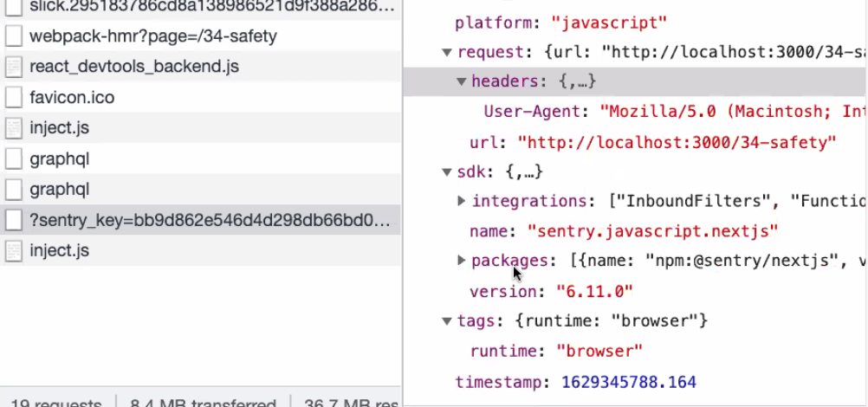
Task: Click the icon beside the first graphql request
Action: (13, 158)
